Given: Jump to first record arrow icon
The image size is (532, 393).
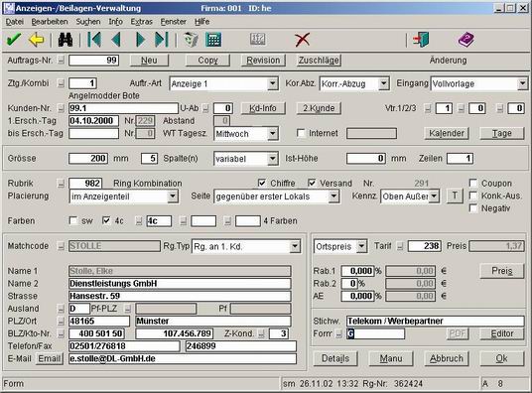Looking at the screenshot, I should 94,40.
